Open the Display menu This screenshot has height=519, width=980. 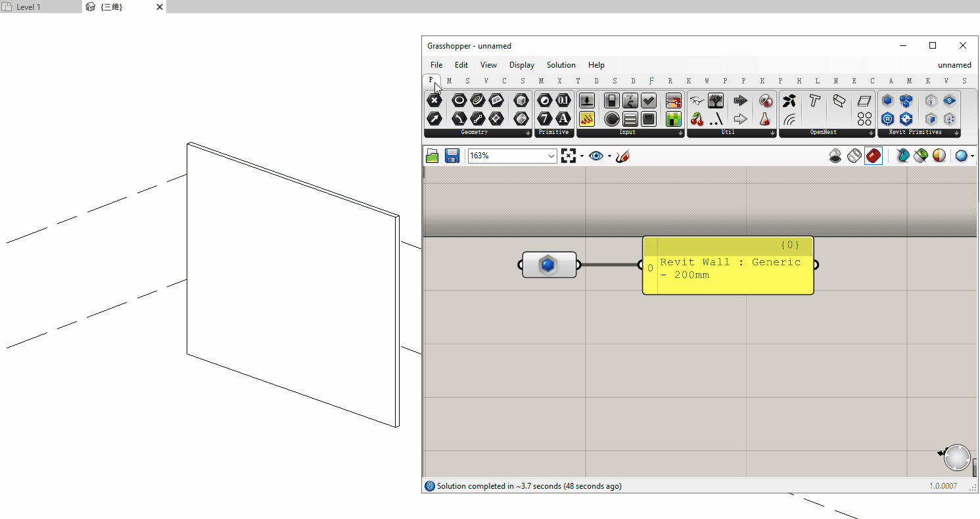pos(522,65)
